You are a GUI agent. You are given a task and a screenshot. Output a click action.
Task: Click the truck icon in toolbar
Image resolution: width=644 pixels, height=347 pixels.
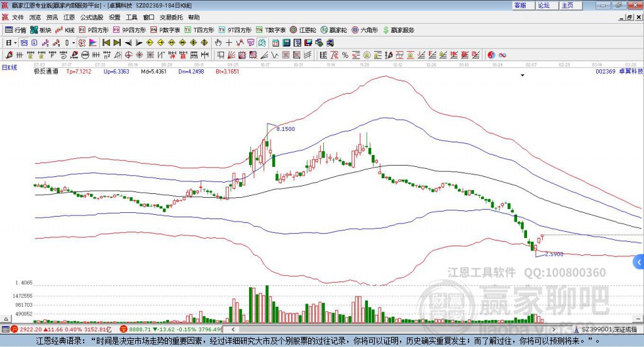coord(331,43)
